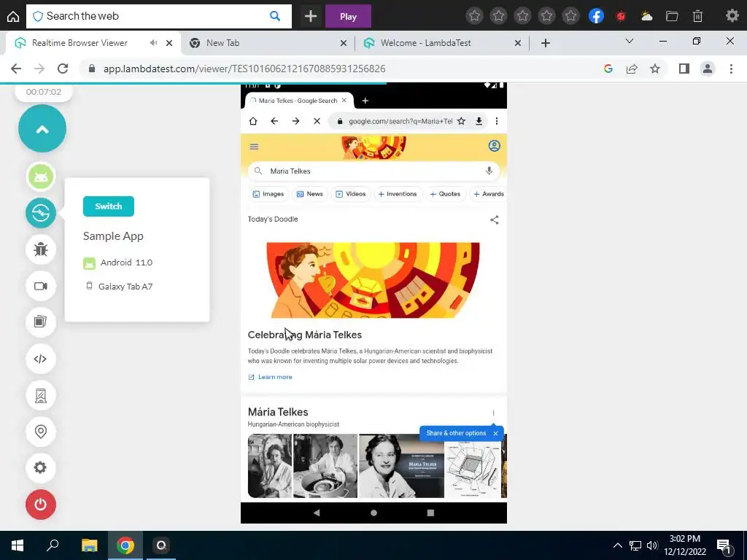Open Mária Telkes panel more options
This screenshot has height=560, width=747.
[x=494, y=413]
